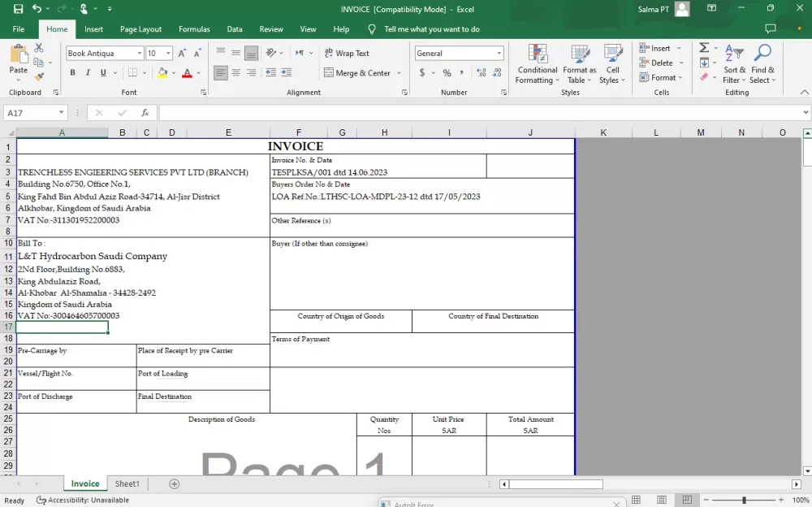812x507 pixels.
Task: Click Merge & Center button
Action: click(x=357, y=73)
